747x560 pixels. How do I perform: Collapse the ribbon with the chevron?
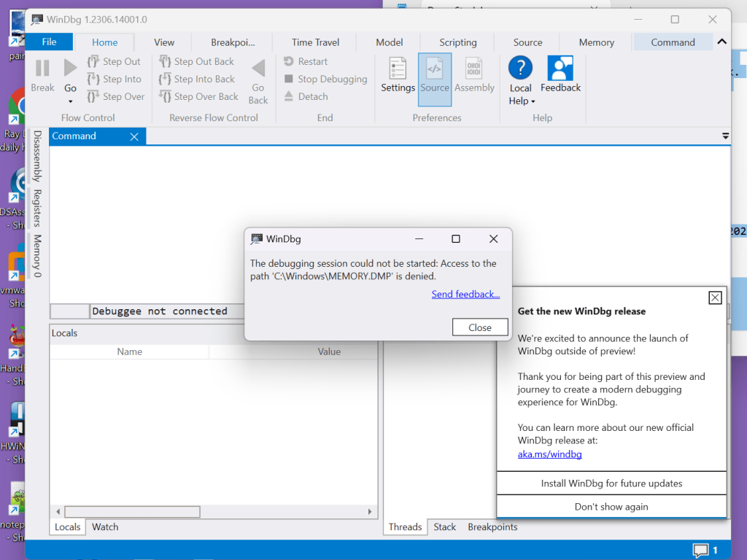(721, 42)
